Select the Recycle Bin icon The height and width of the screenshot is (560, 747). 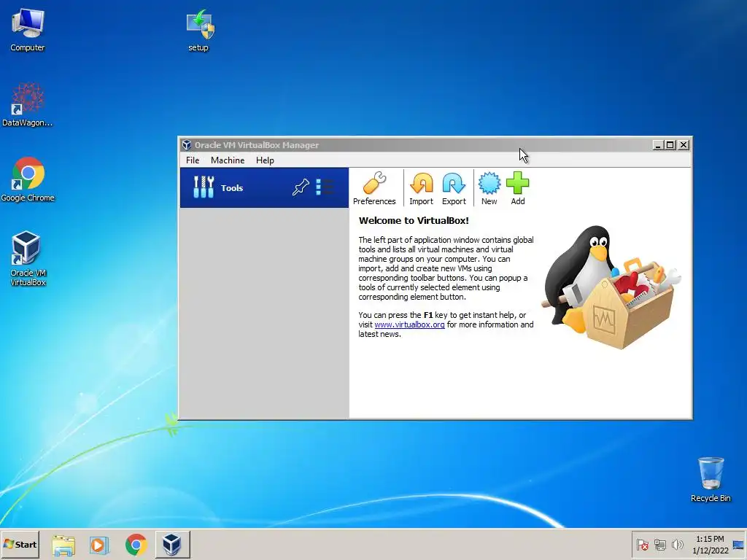click(x=711, y=480)
